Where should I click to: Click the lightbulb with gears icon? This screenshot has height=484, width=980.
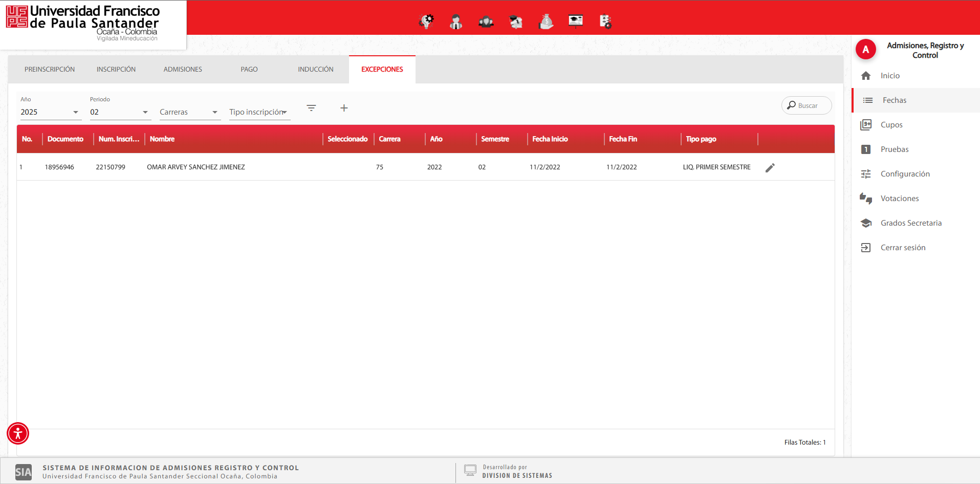(426, 21)
